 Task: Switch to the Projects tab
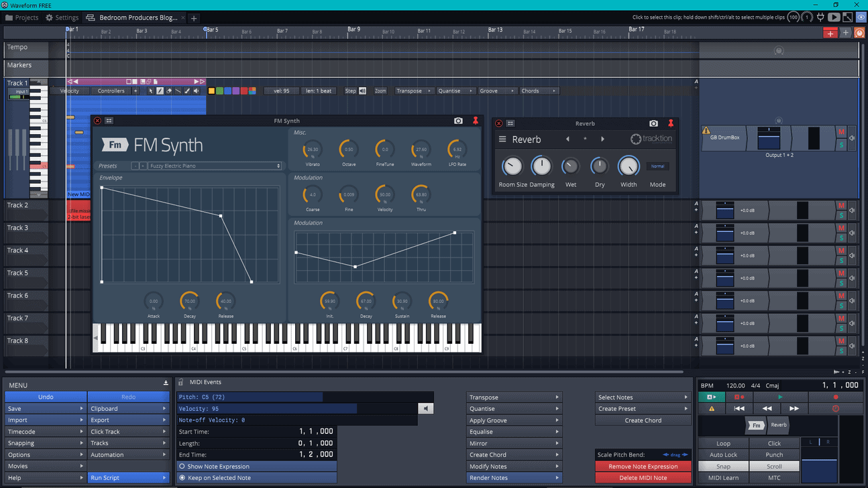[21, 17]
